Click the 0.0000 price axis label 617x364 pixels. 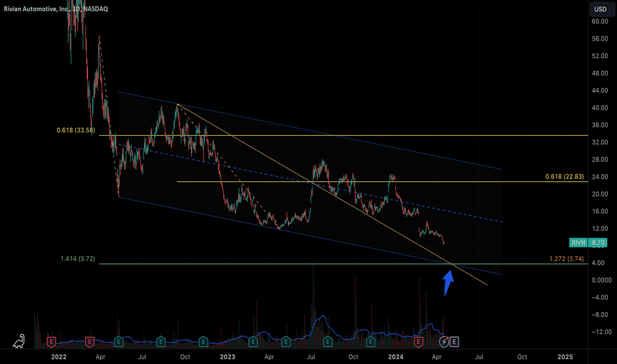click(x=602, y=280)
